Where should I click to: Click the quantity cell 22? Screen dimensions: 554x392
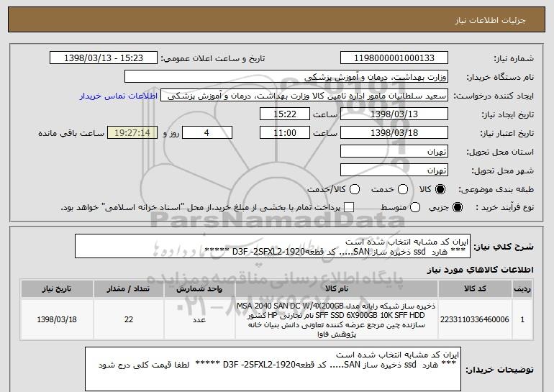(x=129, y=319)
